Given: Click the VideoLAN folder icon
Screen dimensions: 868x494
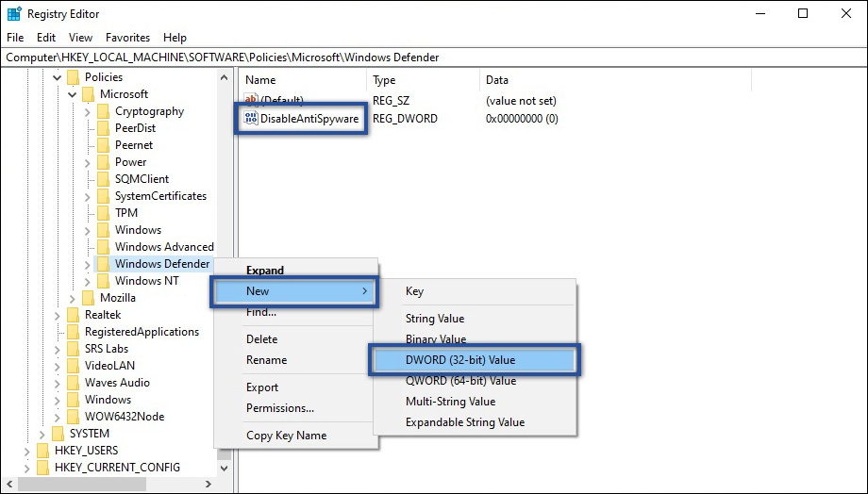Looking at the screenshot, I should 74,366.
